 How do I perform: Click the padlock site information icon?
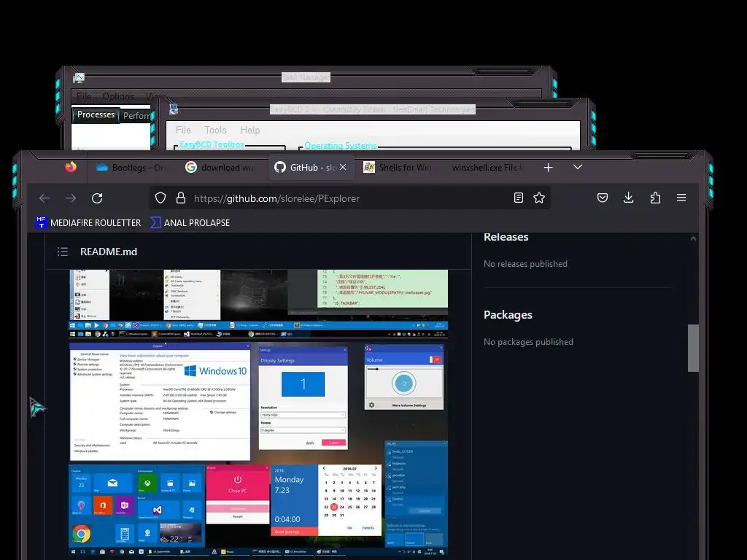tap(181, 198)
